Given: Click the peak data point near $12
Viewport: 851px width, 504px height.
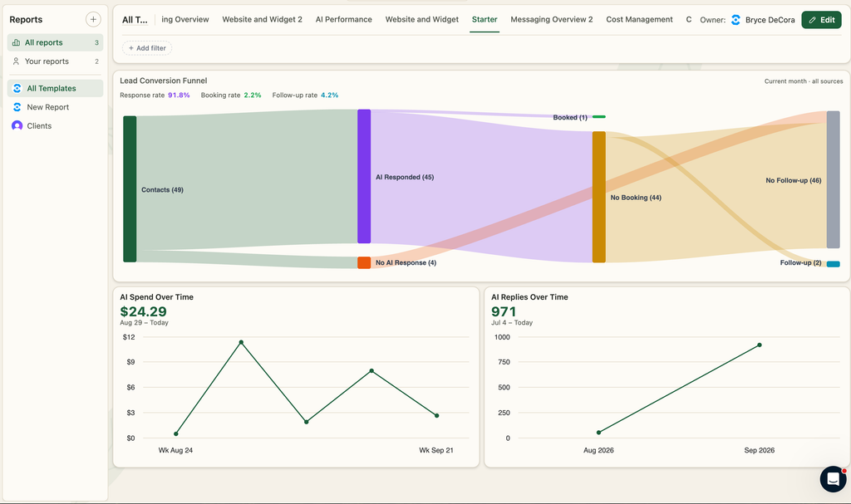Looking at the screenshot, I should click(241, 342).
